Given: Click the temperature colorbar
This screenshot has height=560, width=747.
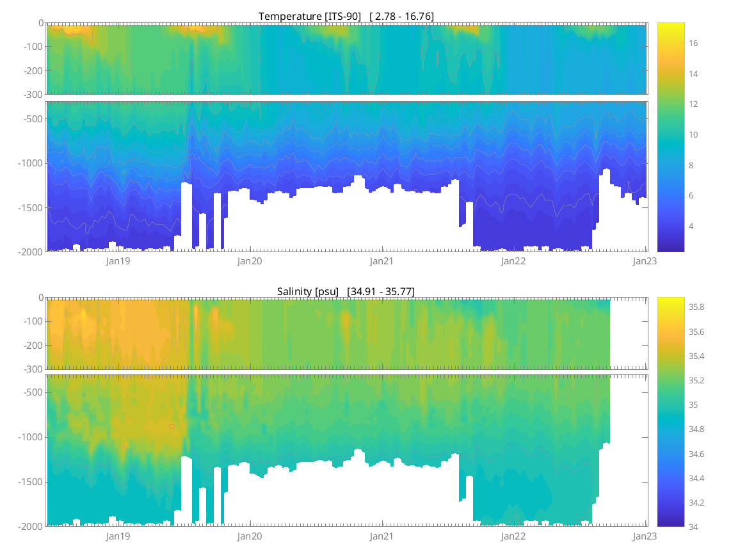Looking at the screenshot, I should coord(670,137).
